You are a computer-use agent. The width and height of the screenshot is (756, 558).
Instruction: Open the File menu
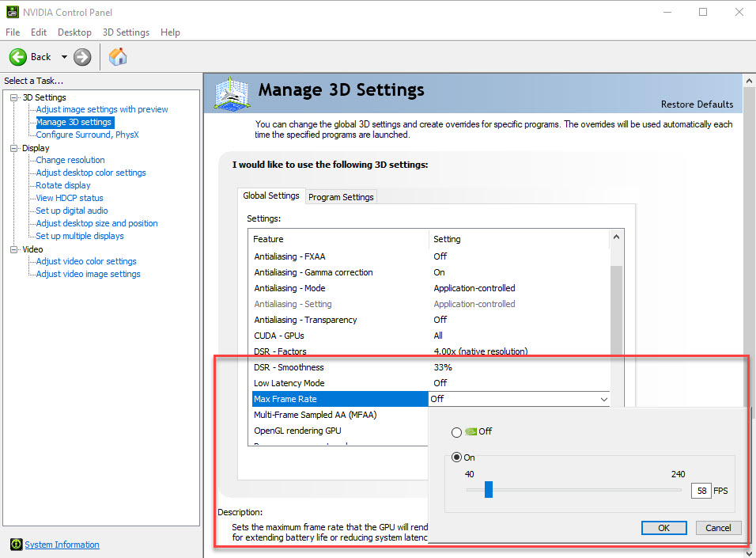13,32
